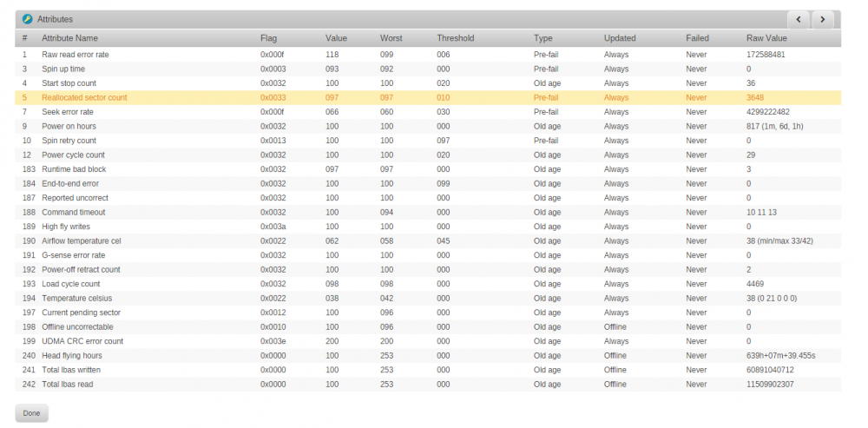The image size is (868, 428).
Task: Click the Attributes panel title
Action: tap(55, 19)
